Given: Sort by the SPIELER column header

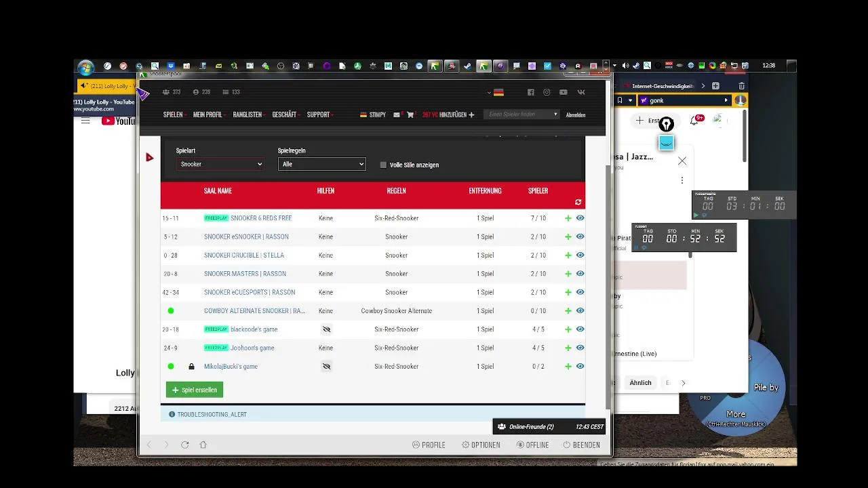Looking at the screenshot, I should click(x=538, y=191).
